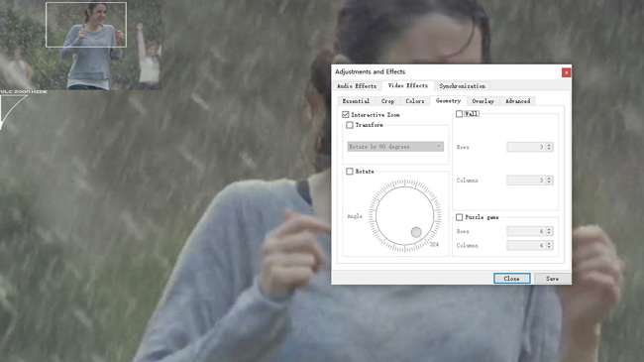Viewport: 644px width, 362px height.
Task: Select the Colors sub-tab
Action: pyautogui.click(x=415, y=101)
